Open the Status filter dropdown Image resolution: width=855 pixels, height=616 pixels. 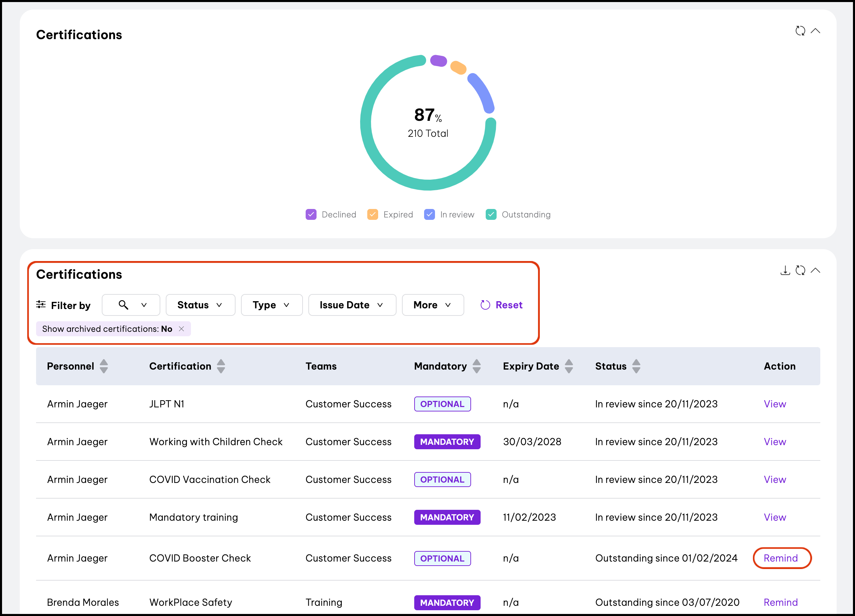point(200,305)
